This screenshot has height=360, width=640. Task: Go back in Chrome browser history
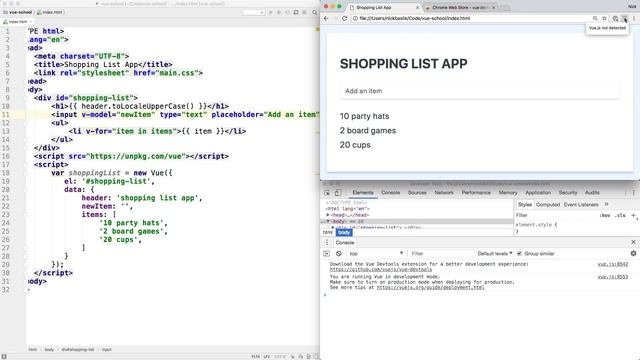pos(326,18)
